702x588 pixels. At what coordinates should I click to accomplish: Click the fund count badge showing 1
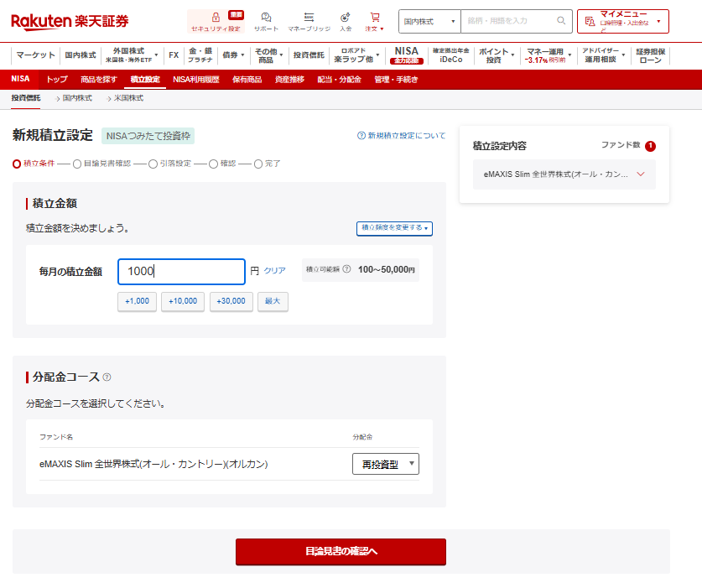pyautogui.click(x=651, y=146)
